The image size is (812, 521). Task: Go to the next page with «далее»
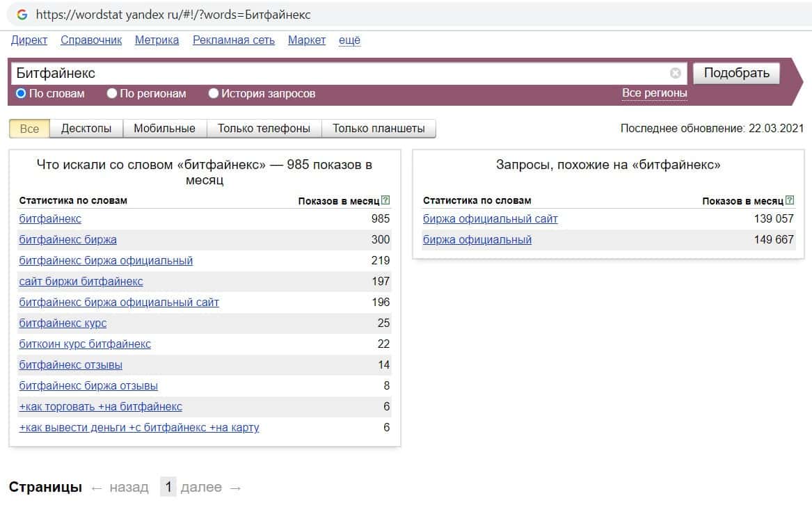point(201,488)
